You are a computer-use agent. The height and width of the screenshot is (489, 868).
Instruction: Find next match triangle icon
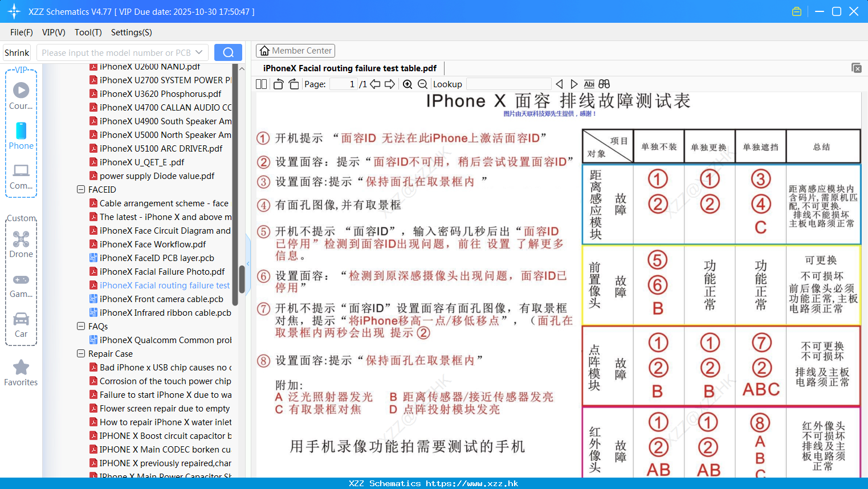574,84
